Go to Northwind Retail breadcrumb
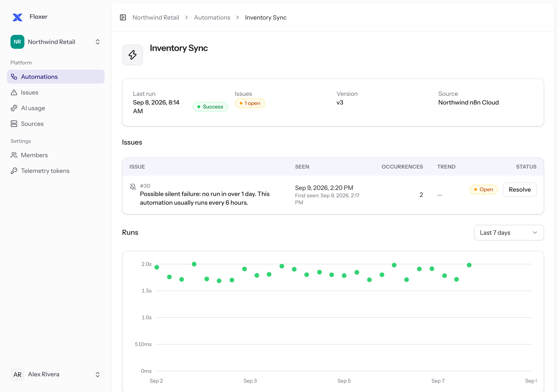The height and width of the screenshot is (392, 558). point(156,17)
